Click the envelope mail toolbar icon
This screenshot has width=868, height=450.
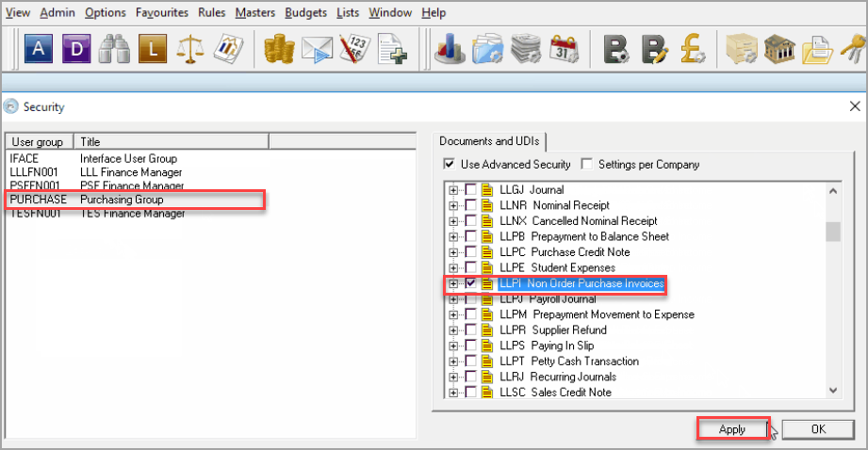click(318, 49)
